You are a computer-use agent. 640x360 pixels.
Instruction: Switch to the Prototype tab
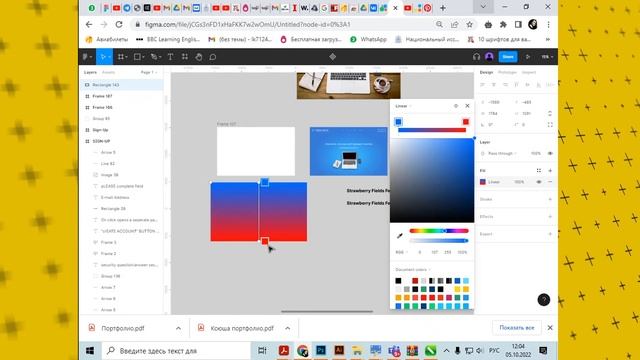point(507,72)
